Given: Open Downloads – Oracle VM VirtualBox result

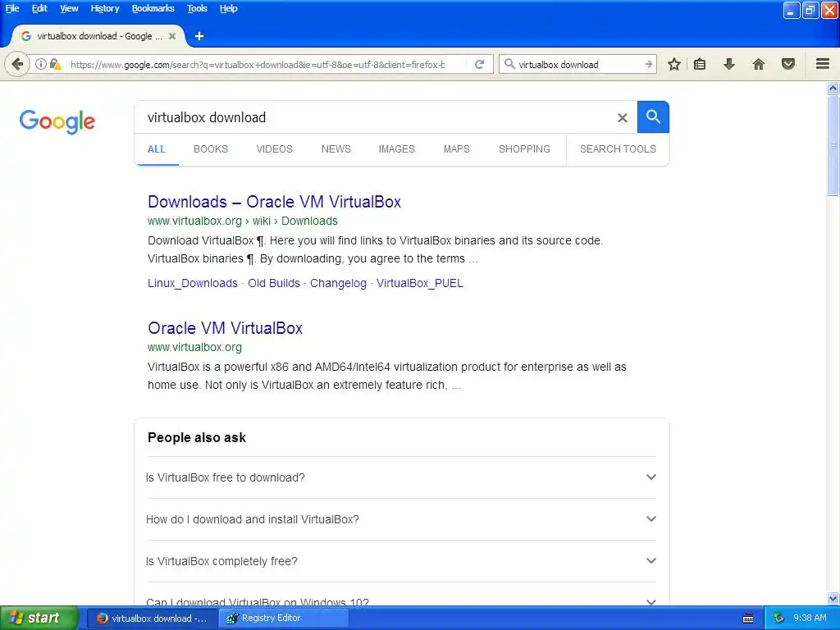Looking at the screenshot, I should point(274,202).
